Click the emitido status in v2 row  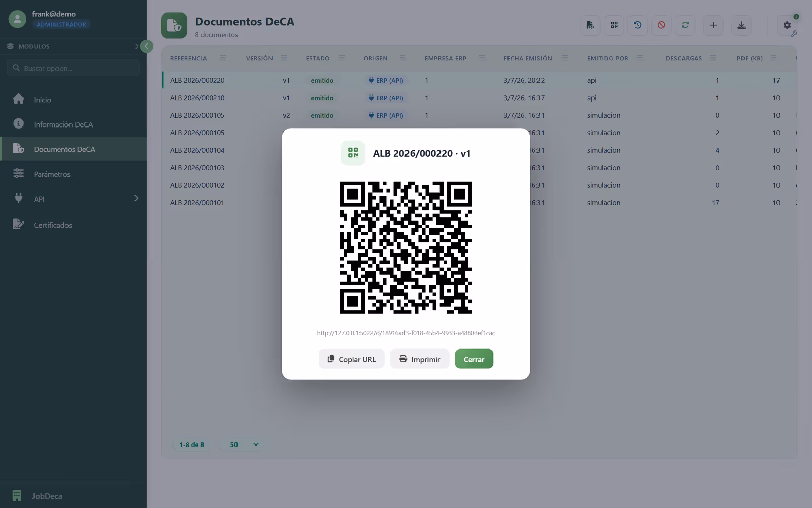(322, 115)
